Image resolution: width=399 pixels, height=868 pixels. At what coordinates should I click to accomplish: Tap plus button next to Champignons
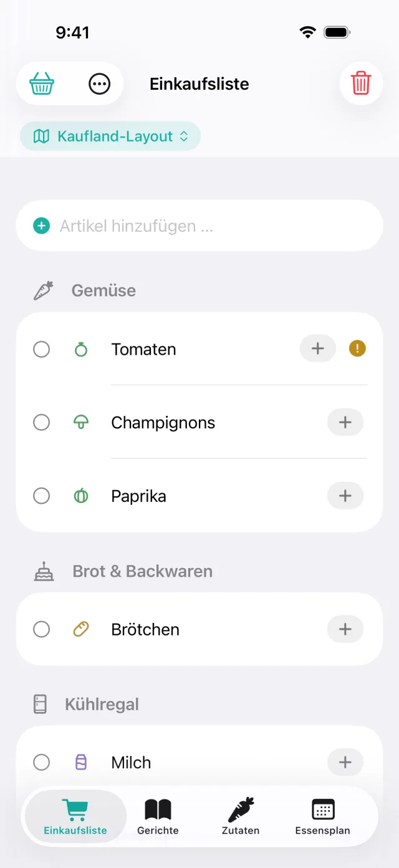(345, 422)
